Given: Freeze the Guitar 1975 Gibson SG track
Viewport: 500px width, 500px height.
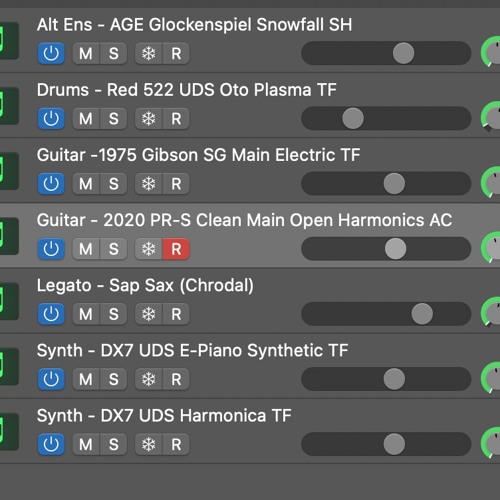Looking at the screenshot, I should tap(149, 184).
